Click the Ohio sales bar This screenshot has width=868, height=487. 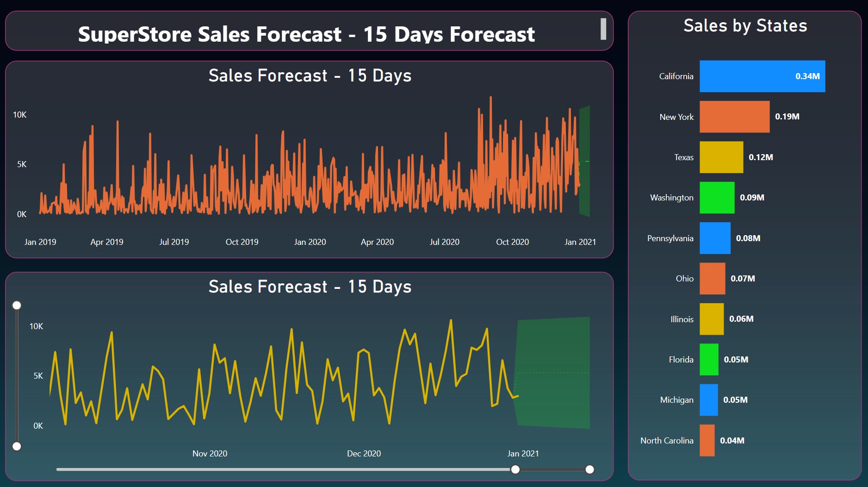pyautogui.click(x=712, y=278)
